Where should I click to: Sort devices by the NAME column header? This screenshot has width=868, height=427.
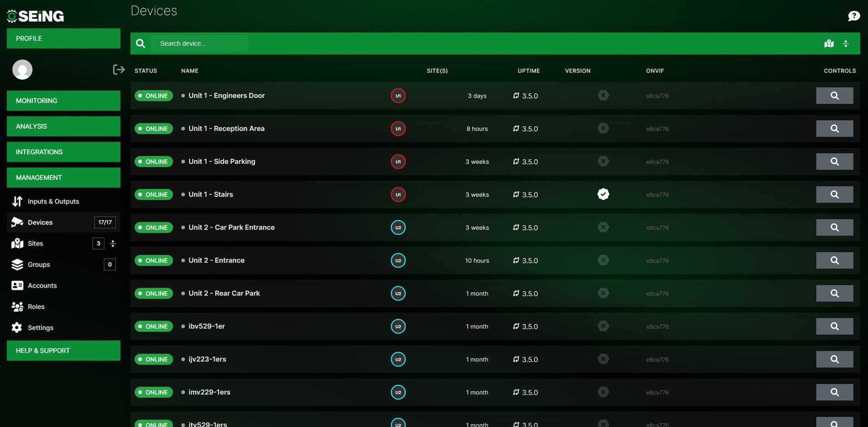(x=190, y=71)
